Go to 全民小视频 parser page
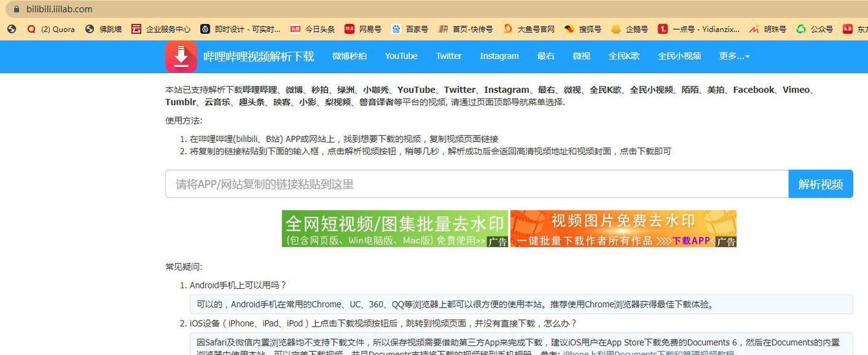868x355 pixels. [x=680, y=56]
